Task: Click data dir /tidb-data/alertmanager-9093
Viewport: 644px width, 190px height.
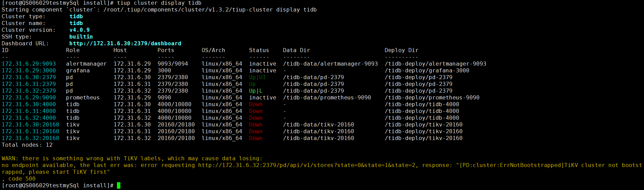Action: (x=330, y=64)
